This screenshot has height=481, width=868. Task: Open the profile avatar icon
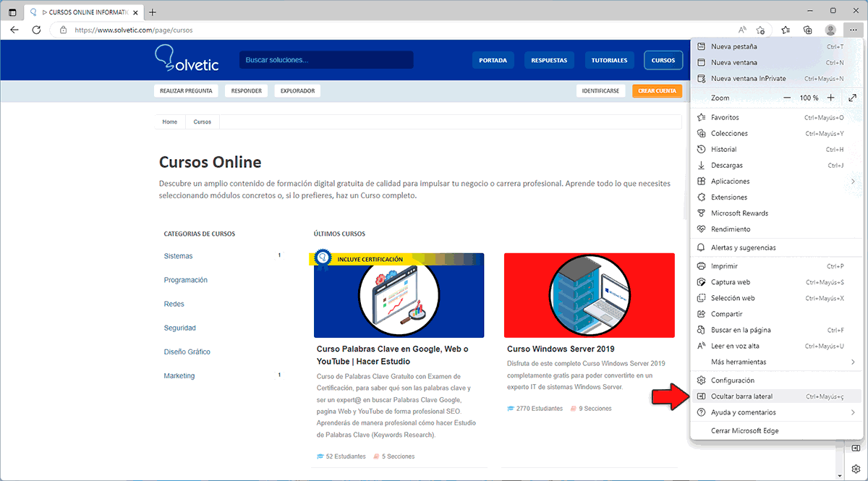click(x=830, y=30)
